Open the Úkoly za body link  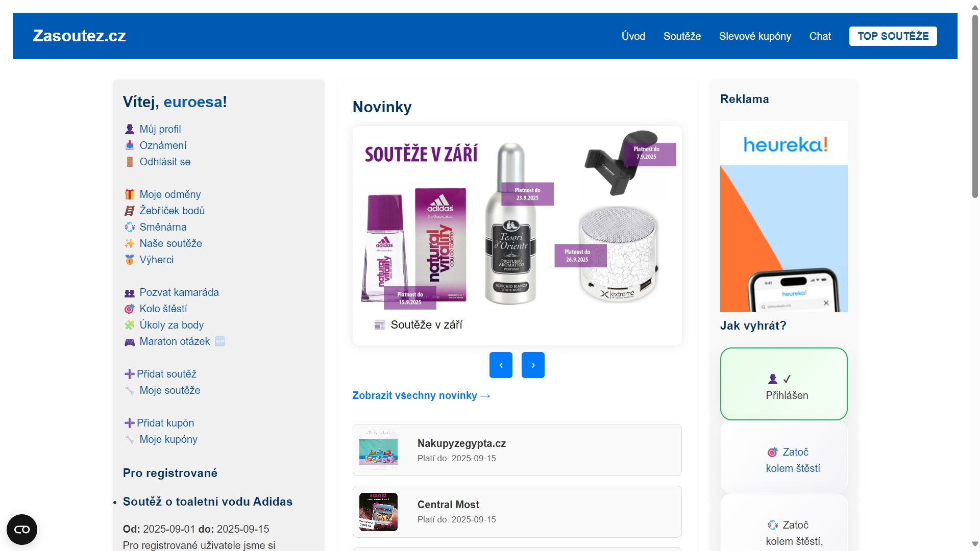coord(171,325)
